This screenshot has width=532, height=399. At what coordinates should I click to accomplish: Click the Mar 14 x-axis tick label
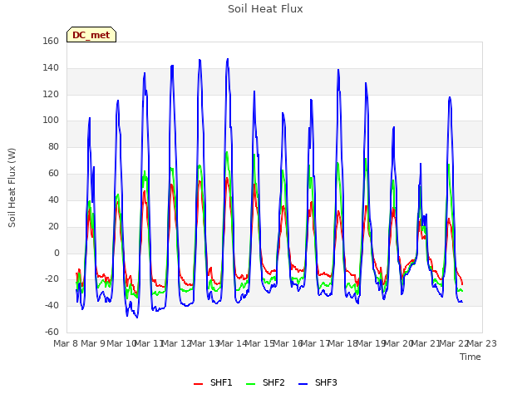(233, 343)
